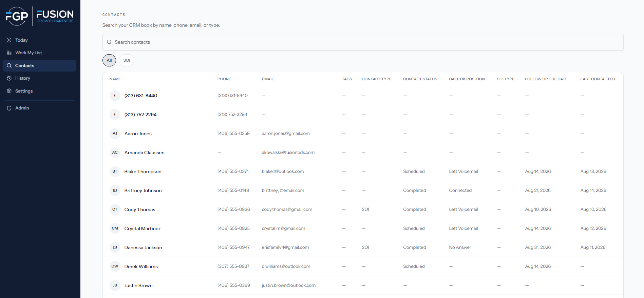Open the History section
The image size is (644, 298).
tap(39, 78)
